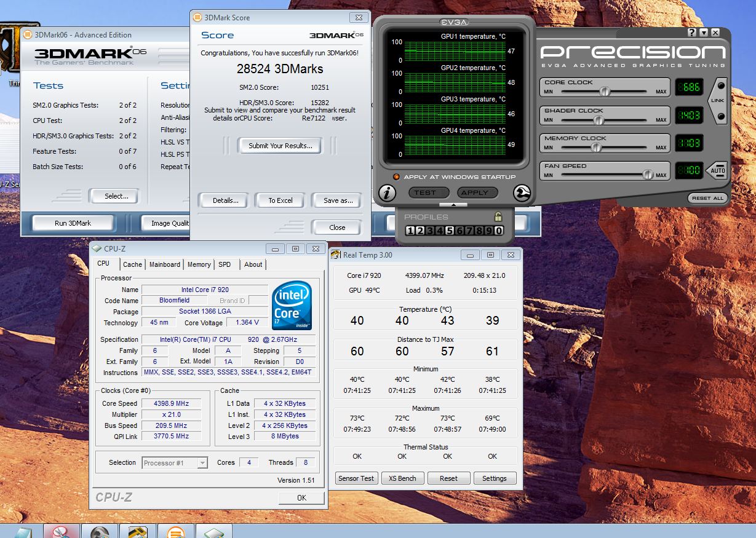Close the 3DMark Score dialog via Close
The height and width of the screenshot is (538, 756).
tap(337, 227)
